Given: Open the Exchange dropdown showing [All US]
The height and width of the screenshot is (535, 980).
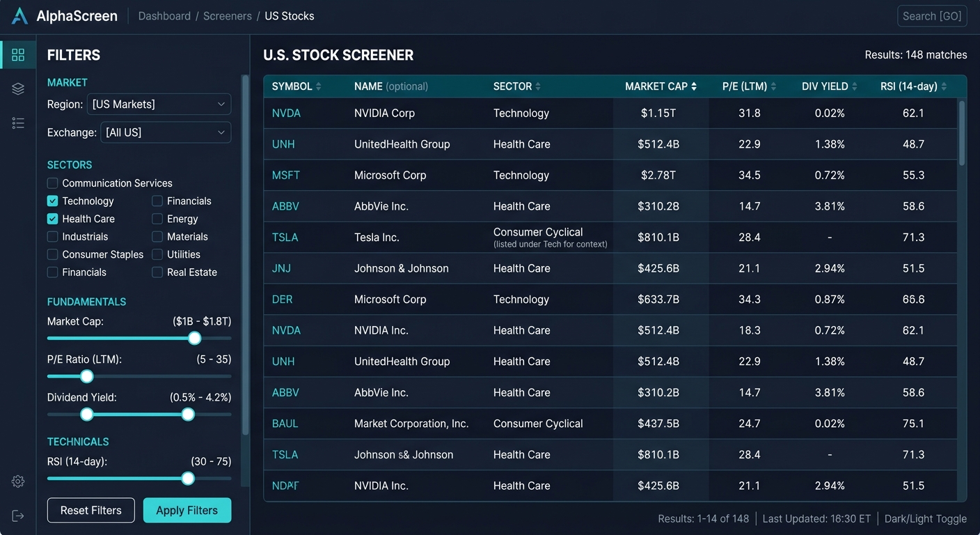Looking at the screenshot, I should 166,132.
